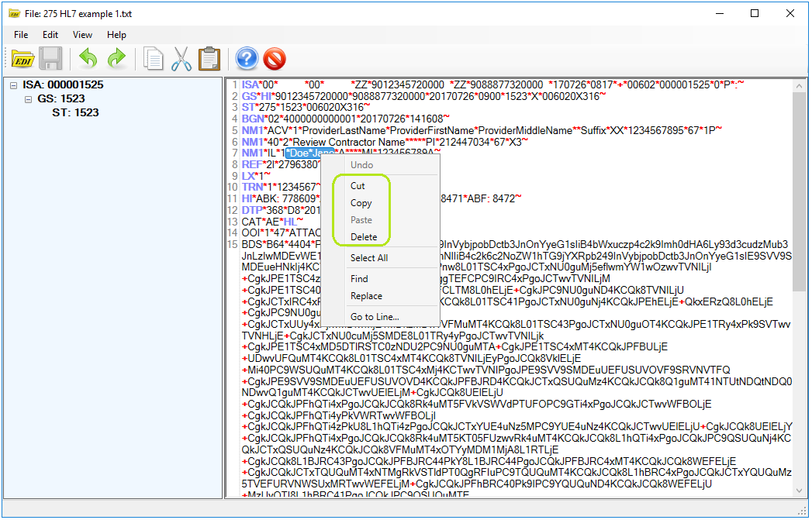Open the Help menu

[116, 35]
